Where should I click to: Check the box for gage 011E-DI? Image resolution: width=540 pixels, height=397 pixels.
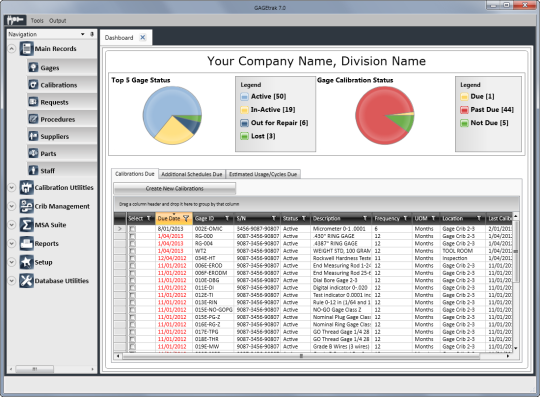click(133, 288)
